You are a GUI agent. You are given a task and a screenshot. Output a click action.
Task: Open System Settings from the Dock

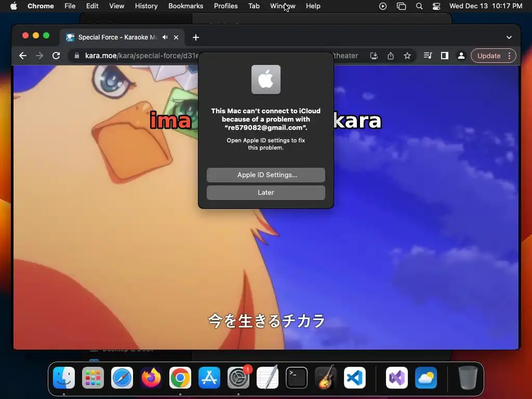pyautogui.click(x=238, y=378)
